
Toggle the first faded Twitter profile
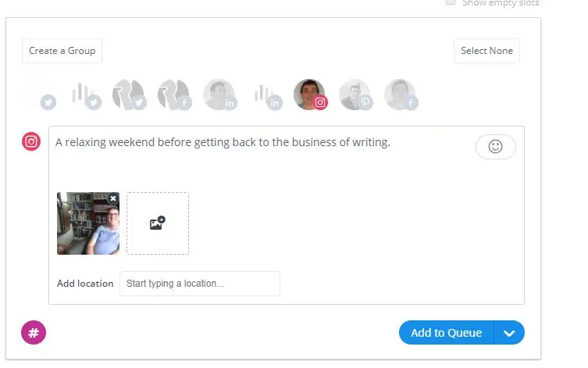click(x=38, y=95)
